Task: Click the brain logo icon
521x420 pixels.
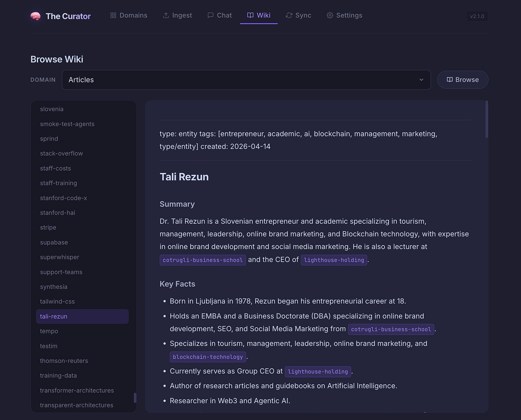Action: click(36, 16)
